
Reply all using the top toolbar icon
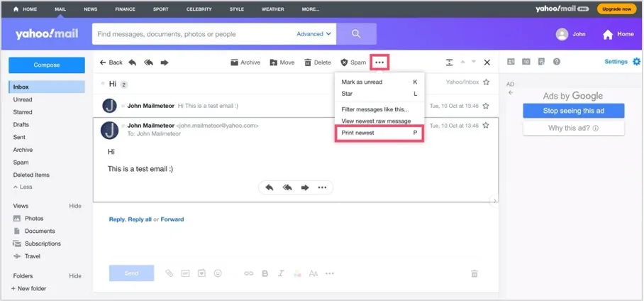(x=148, y=62)
